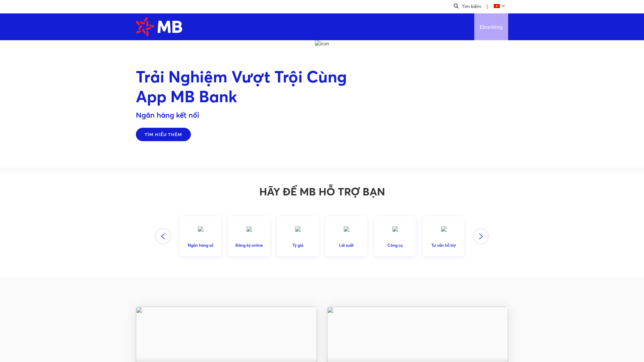The height and width of the screenshot is (362, 644).
Task: Go to next support carousel slide
Action: point(481,236)
